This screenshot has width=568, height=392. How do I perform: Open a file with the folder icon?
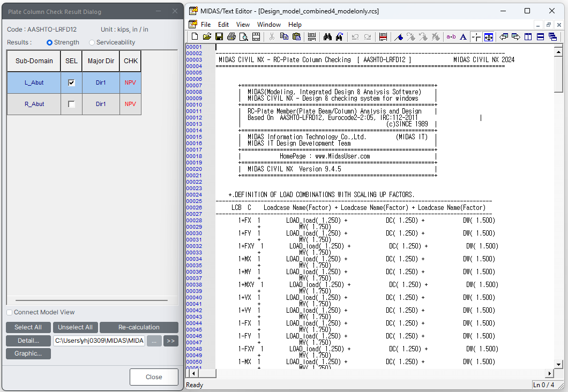pos(207,37)
